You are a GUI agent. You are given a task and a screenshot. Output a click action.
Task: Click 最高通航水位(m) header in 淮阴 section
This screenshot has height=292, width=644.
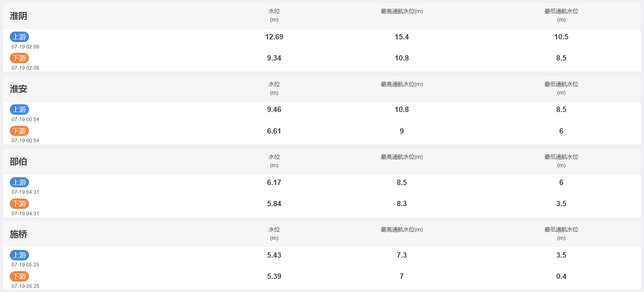(402, 11)
